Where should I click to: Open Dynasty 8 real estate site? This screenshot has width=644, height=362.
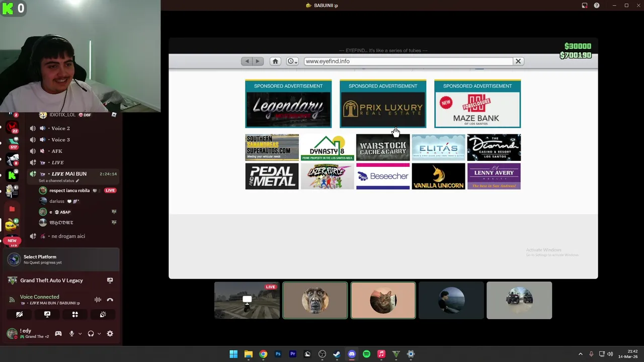click(x=328, y=147)
